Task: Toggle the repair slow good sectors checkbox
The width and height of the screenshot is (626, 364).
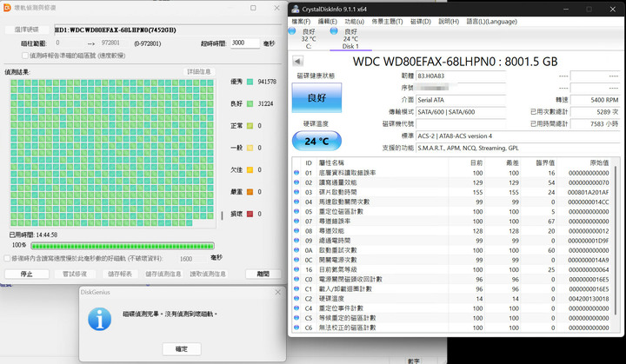Action: (x=7, y=259)
